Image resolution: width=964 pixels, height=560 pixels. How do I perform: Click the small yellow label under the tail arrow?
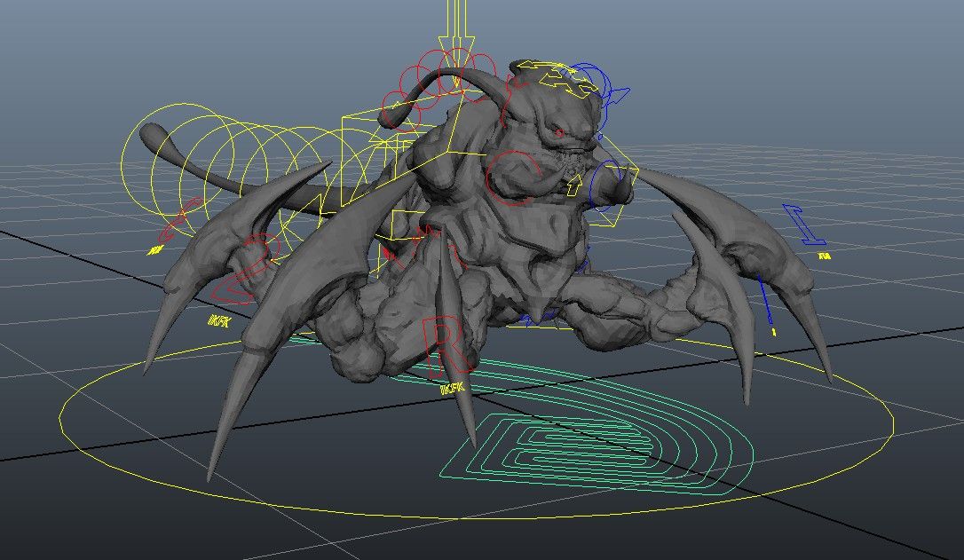[156, 252]
